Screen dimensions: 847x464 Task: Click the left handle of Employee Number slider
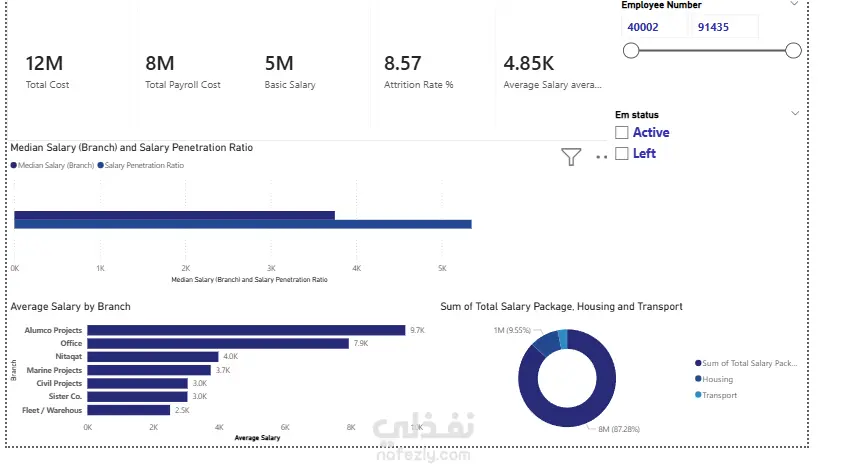[631, 51]
